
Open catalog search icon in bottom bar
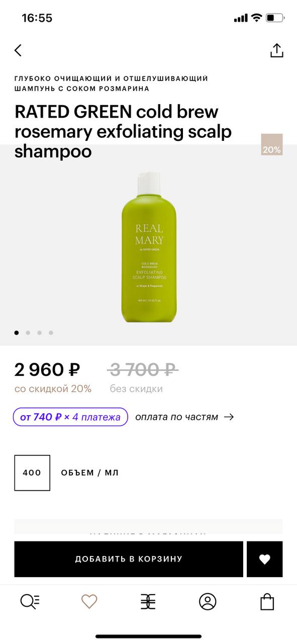30,601
